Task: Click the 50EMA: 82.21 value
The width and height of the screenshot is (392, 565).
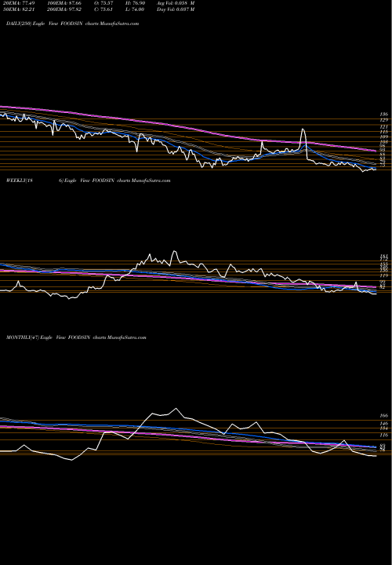Action: [x=19, y=9]
